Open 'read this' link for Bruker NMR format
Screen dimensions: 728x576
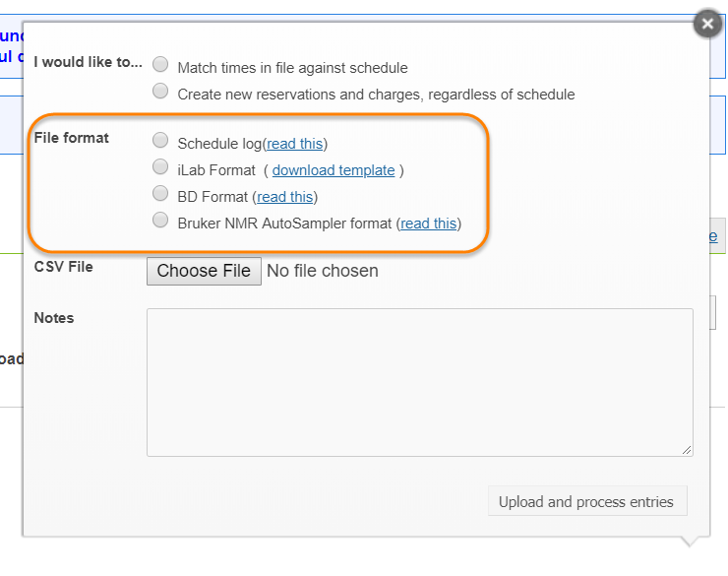pos(429,223)
